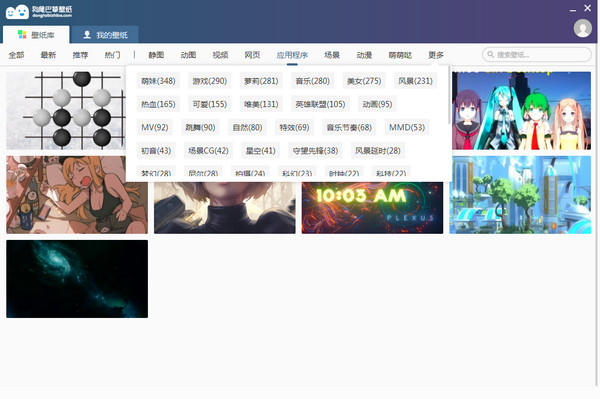Open the 守望先锋(38) tag
Screen dimensions: 600x399
[x=315, y=151]
